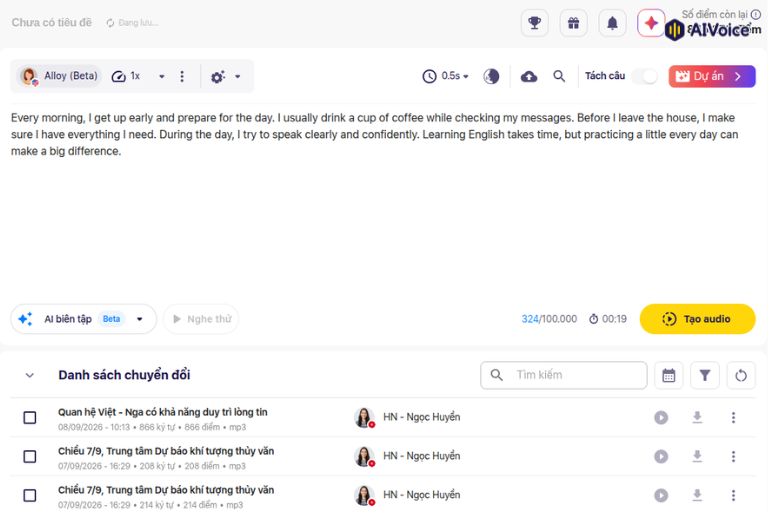This screenshot has width=768, height=512.
Task: Click the Tìm kiếm search field
Action: (564, 375)
